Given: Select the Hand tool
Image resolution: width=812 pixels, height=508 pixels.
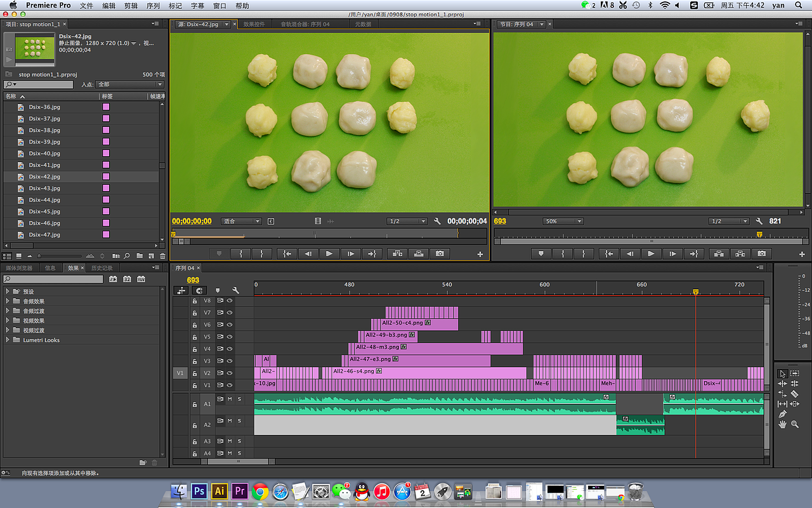Looking at the screenshot, I should tap(782, 424).
